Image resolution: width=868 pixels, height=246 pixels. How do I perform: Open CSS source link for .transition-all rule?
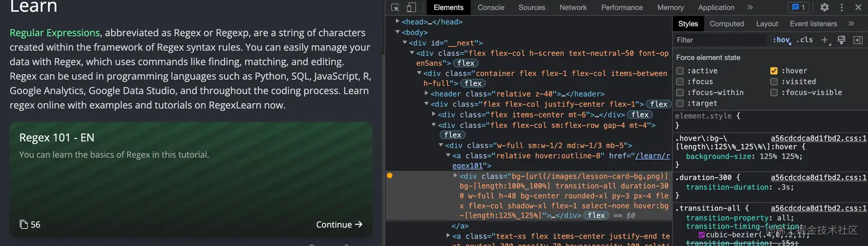point(818,208)
